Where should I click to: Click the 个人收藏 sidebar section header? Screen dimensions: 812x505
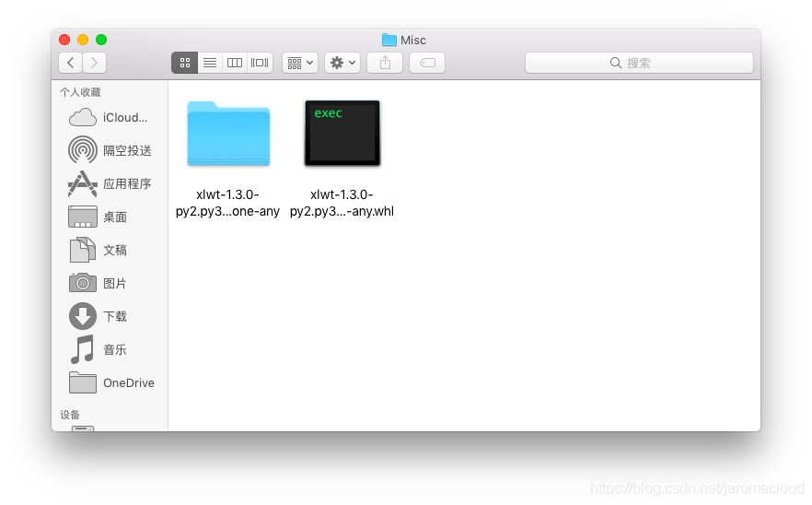point(80,92)
